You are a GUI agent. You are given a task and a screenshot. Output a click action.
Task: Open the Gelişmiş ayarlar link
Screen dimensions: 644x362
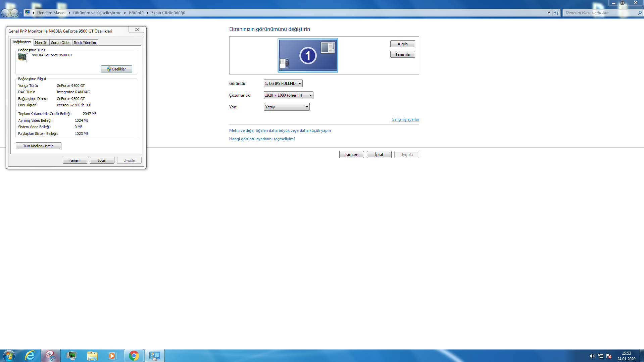405,119
